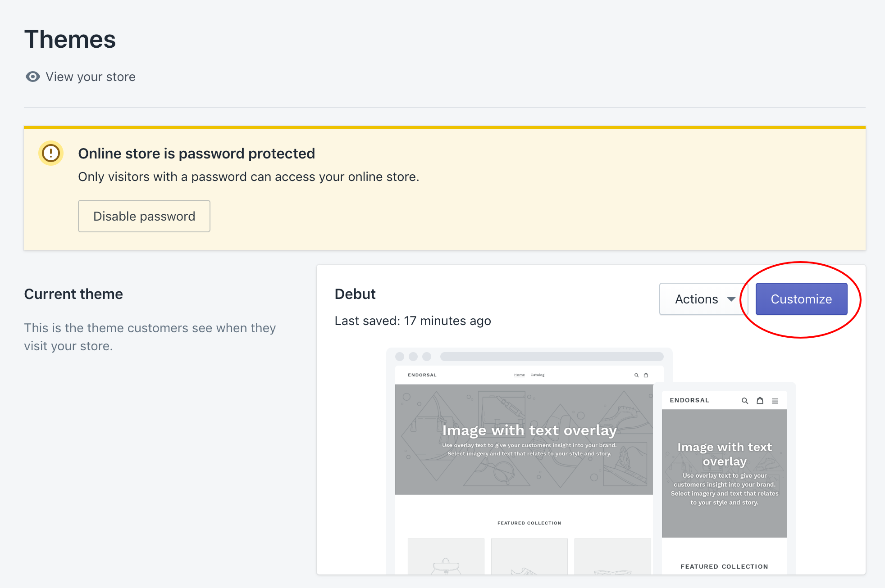Disable password protection for the store
Image resolution: width=885 pixels, height=588 pixels.
coord(144,216)
